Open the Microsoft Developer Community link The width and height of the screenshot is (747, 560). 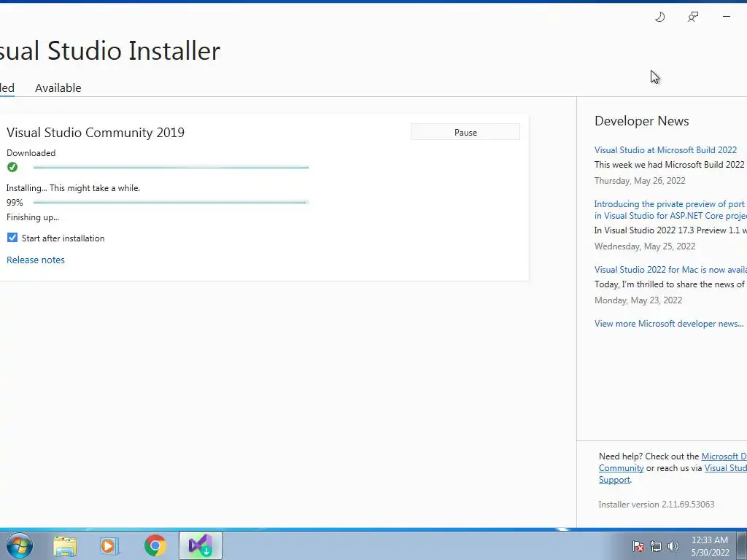[673, 462]
